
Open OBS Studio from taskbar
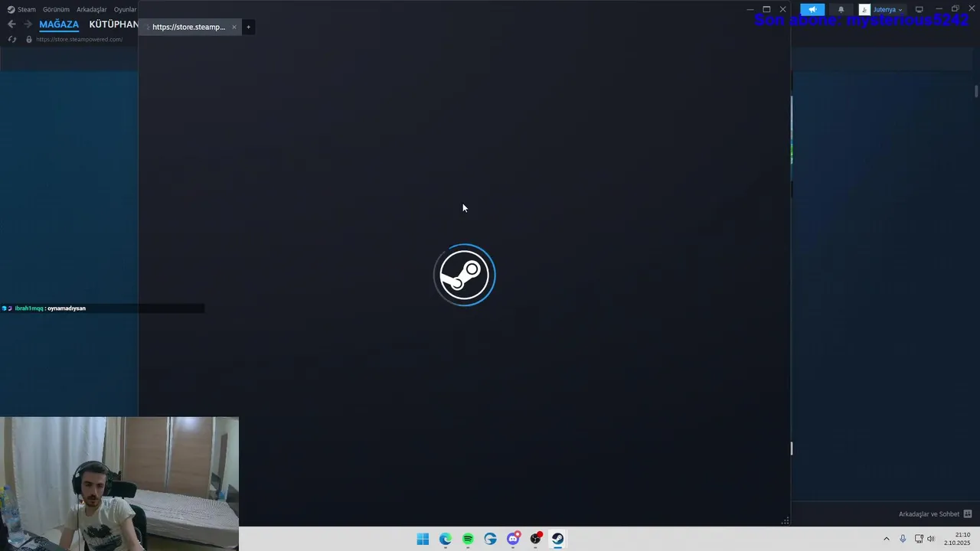tap(535, 539)
